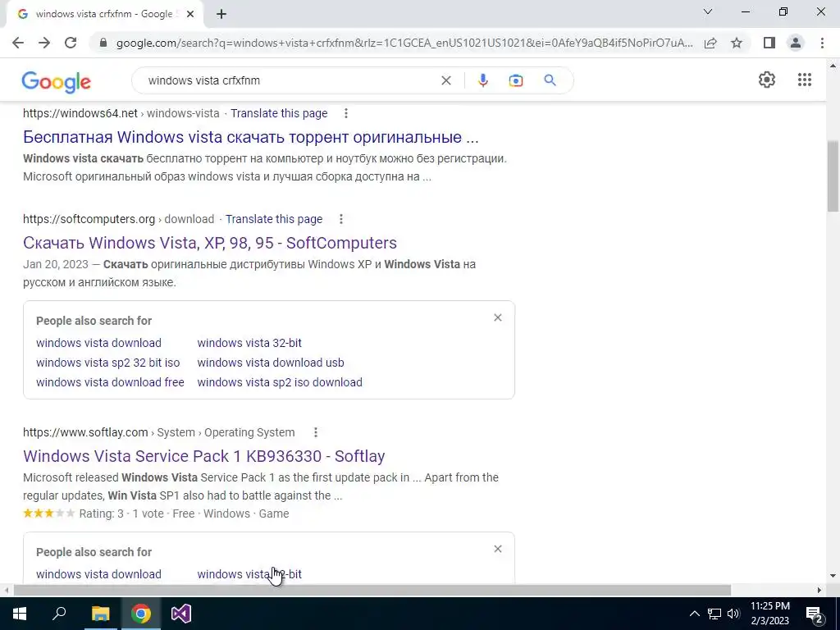840x630 pixels.
Task: Open a new tab with the plus button
Action: click(221, 15)
